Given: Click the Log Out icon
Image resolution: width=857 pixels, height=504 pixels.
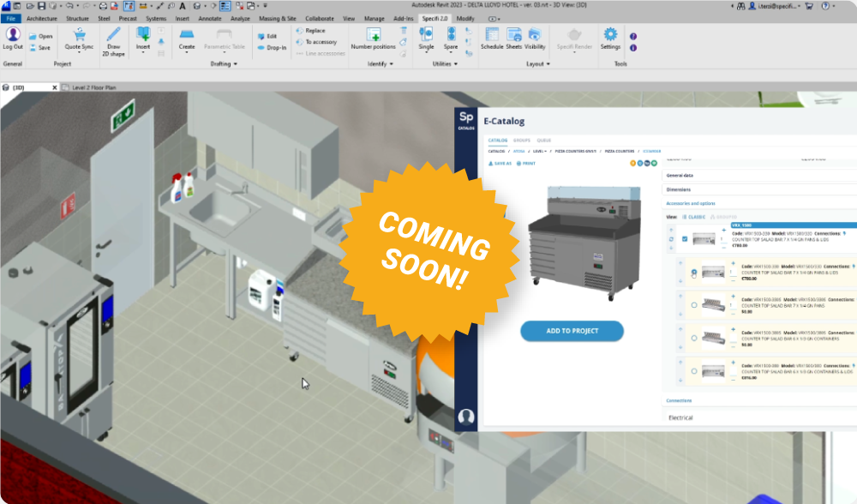Looking at the screenshot, I should coord(13,35).
